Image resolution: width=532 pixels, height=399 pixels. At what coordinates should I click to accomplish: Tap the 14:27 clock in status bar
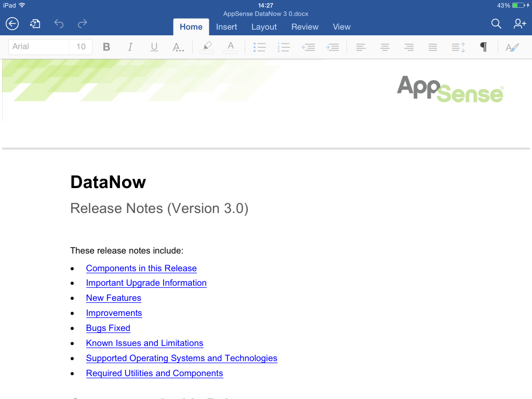point(265,5)
